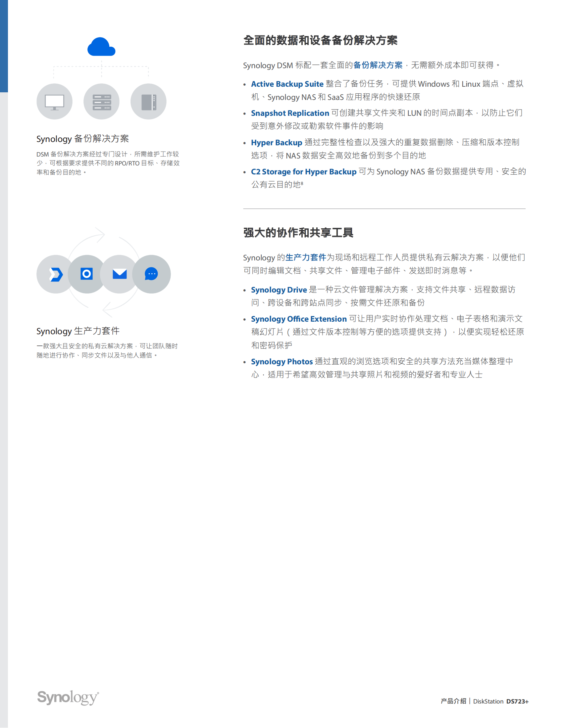Click the mail envelope icon

(x=120, y=274)
